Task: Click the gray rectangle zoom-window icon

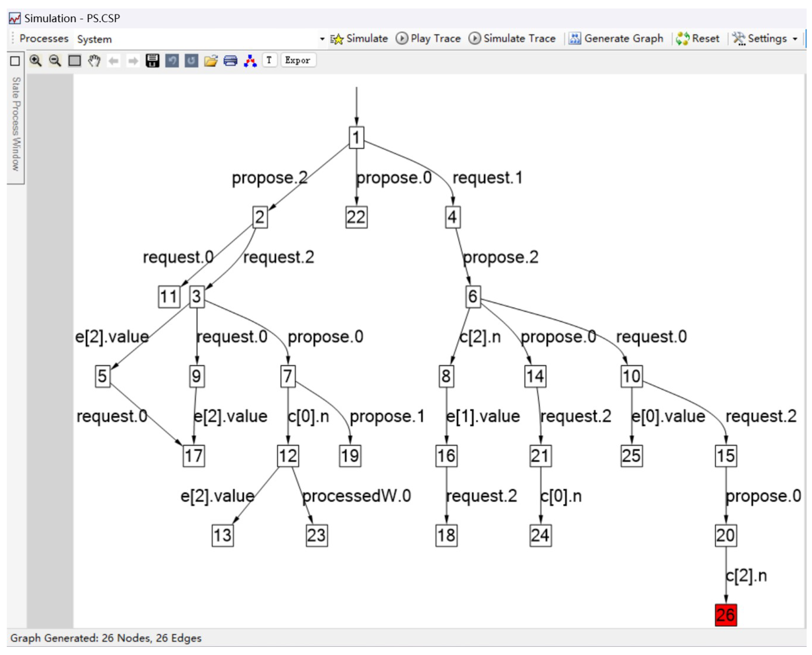Action: (75, 61)
